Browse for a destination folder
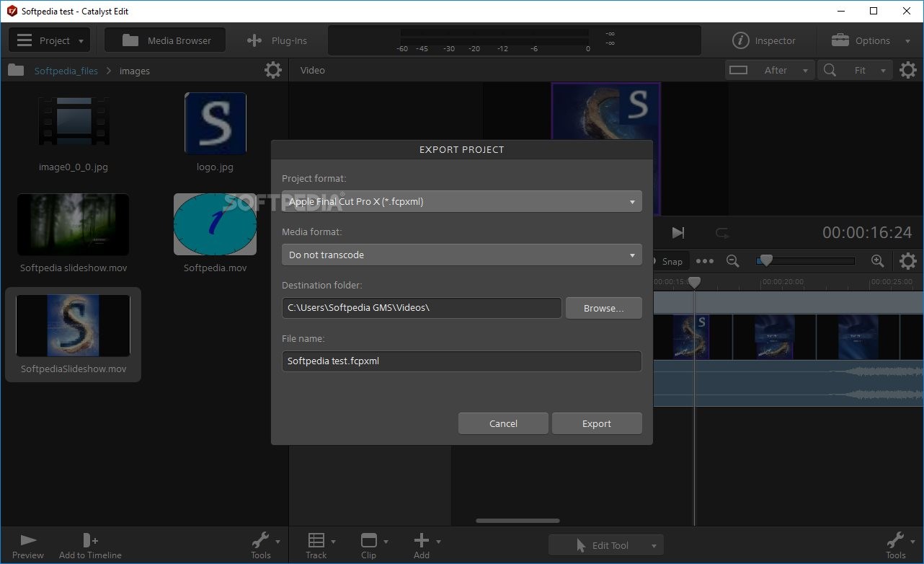The width and height of the screenshot is (924, 564). (x=603, y=308)
